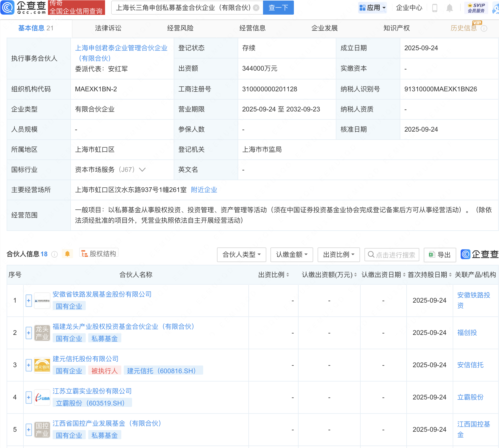Click 建元信托（600816.SH）stock tag
This screenshot has width=499, height=448.
163,371
